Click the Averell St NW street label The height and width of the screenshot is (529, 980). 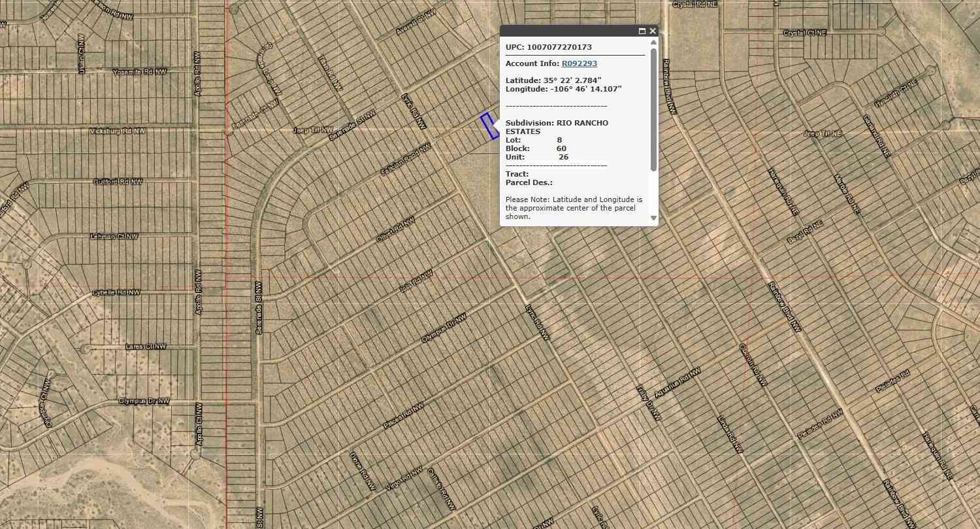(416, 22)
